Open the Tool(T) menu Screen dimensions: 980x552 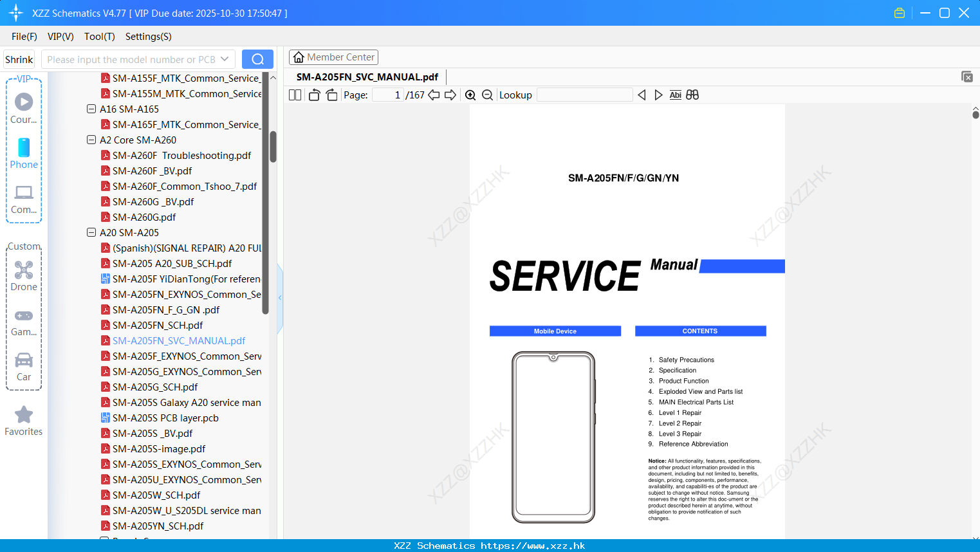[100, 36]
